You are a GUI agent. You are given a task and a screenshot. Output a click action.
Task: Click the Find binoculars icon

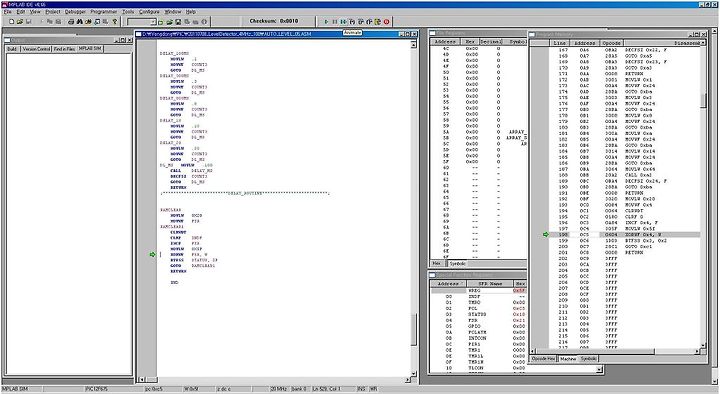point(80,22)
